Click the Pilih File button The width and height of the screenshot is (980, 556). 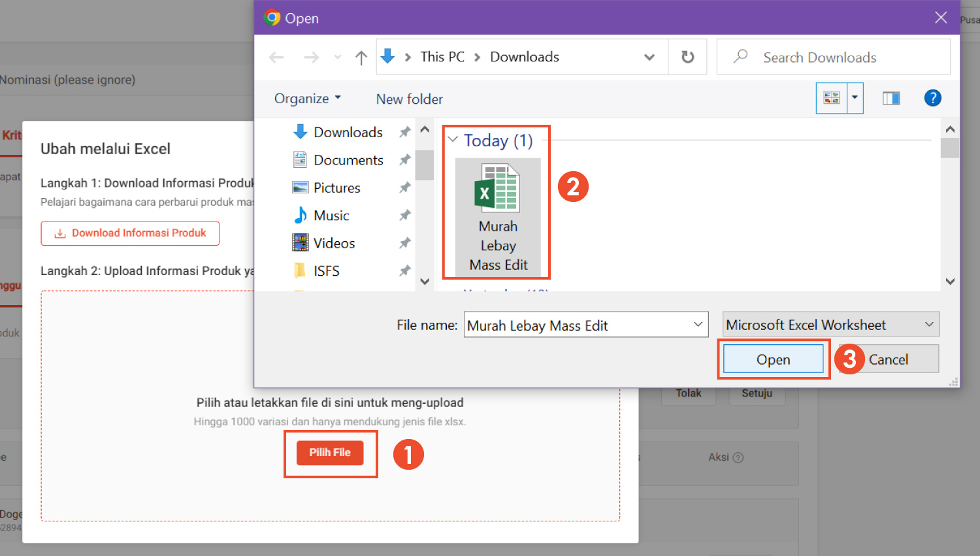[330, 453]
